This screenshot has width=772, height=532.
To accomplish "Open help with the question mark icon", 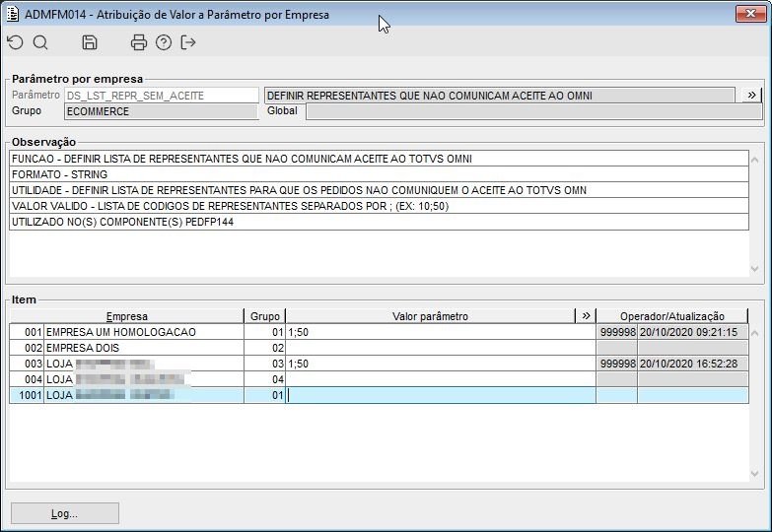I will 164,42.
